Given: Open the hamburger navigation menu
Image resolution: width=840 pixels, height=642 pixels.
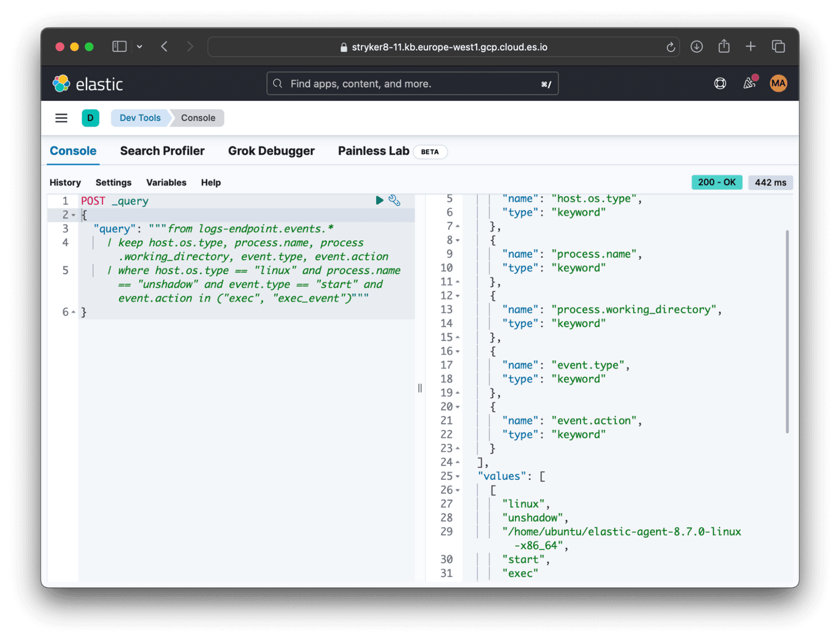Looking at the screenshot, I should pos(61,118).
